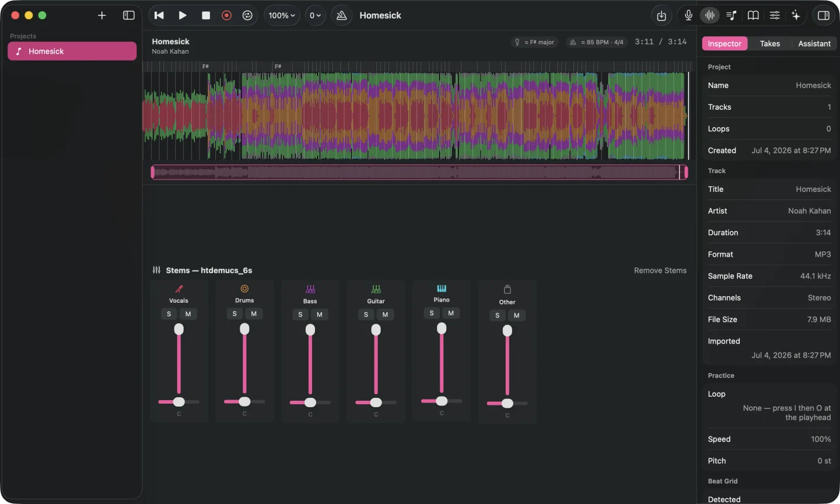Click the Bass stem icon
The height and width of the screenshot is (504, 840).
pos(310,289)
